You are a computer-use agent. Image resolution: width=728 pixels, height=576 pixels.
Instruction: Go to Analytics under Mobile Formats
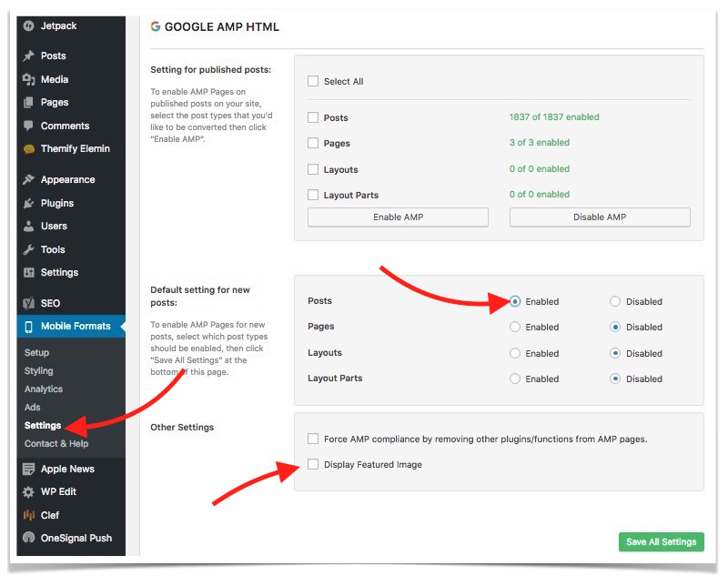(44, 389)
